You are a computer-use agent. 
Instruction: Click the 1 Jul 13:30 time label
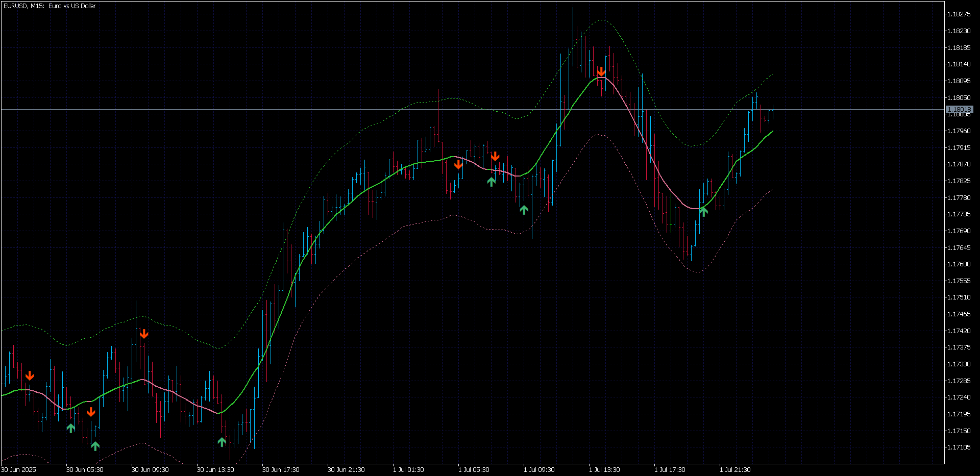pyautogui.click(x=604, y=470)
